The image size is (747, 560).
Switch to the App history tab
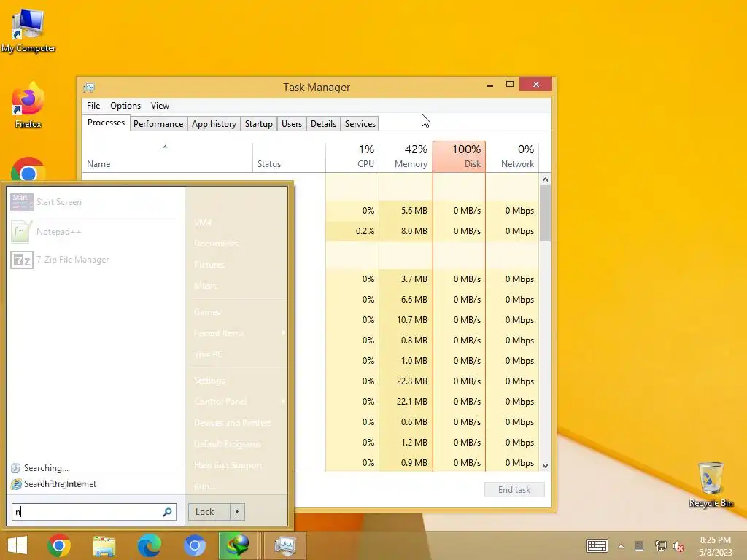[214, 124]
